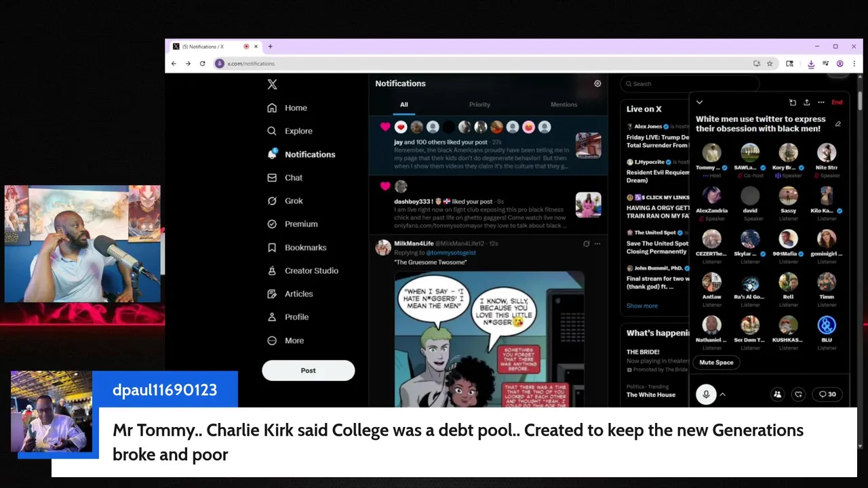
Task: Click The United Spot live entry
Action: coord(656,241)
